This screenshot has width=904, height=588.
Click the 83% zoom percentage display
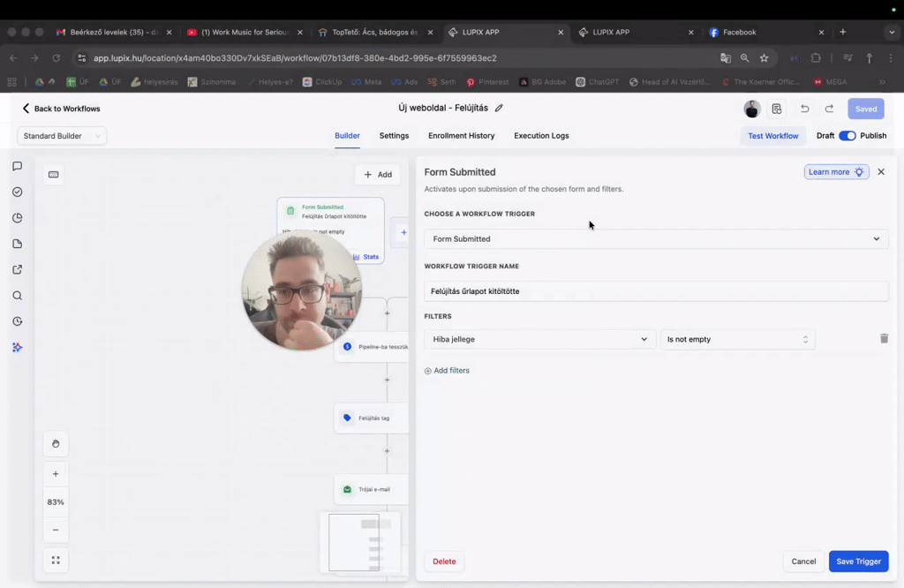(x=56, y=501)
